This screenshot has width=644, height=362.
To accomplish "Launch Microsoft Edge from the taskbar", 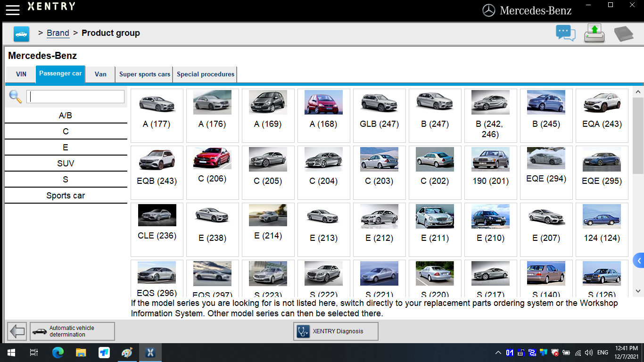I will coord(58,353).
